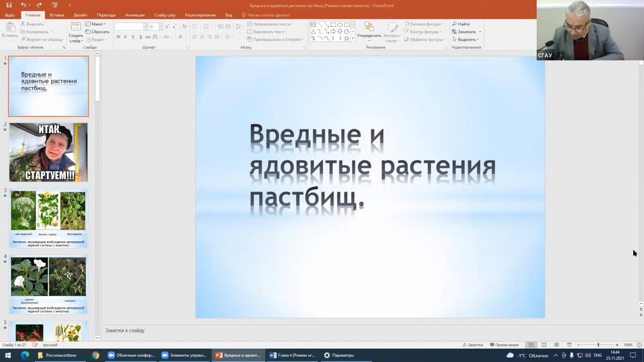Undo the last action
This screenshot has height=362, width=644.
[23, 5]
